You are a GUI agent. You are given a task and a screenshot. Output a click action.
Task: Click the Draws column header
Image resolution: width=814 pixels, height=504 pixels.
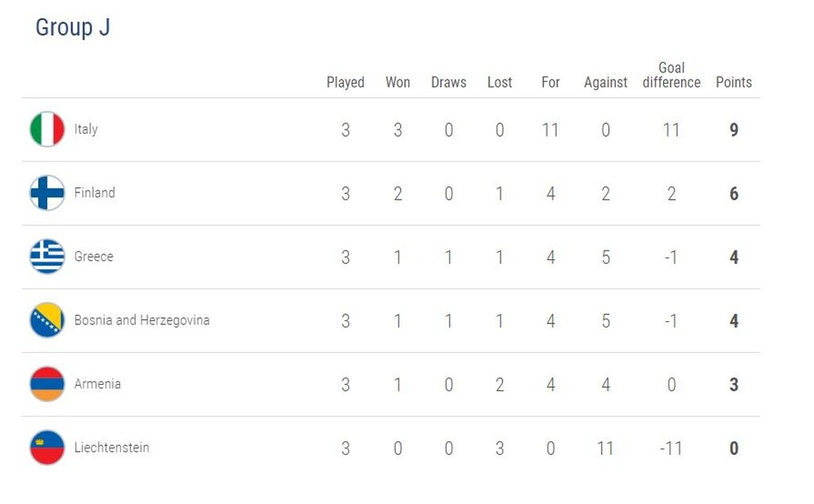coord(448,83)
